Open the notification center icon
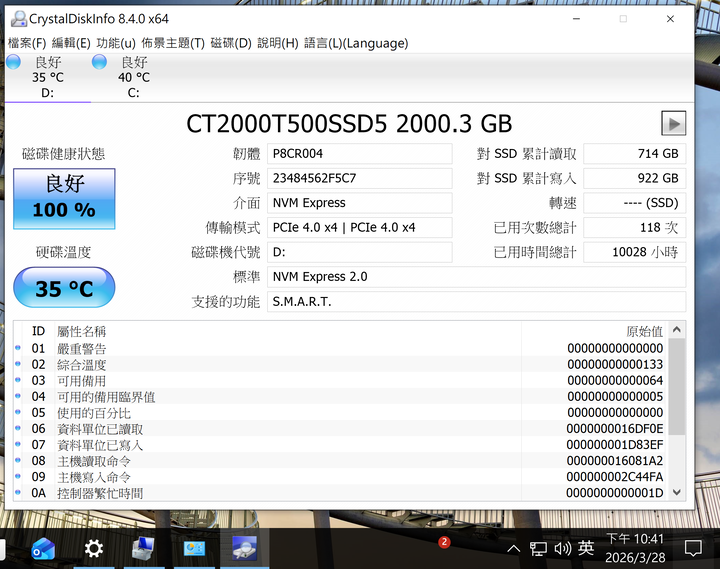The height and width of the screenshot is (569, 720). [693, 548]
